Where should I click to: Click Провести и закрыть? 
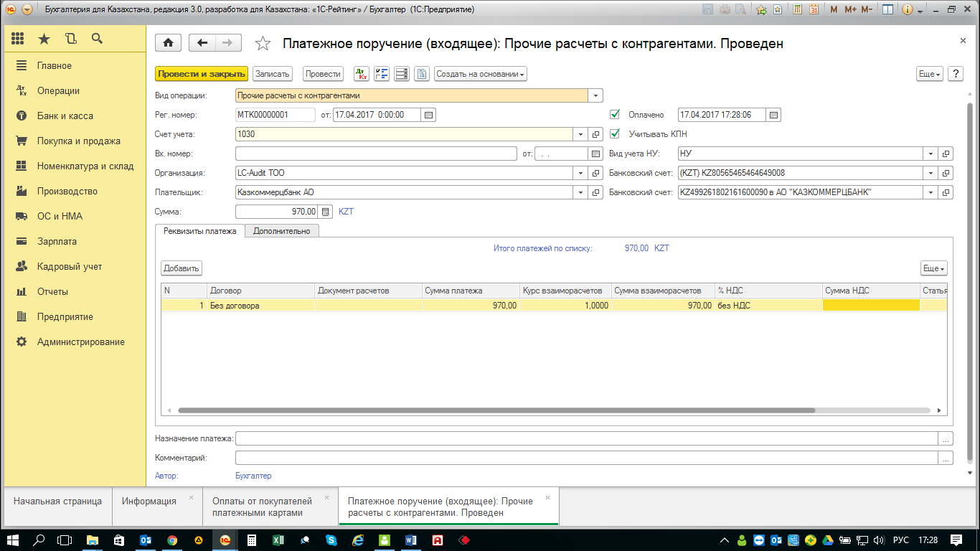(202, 74)
